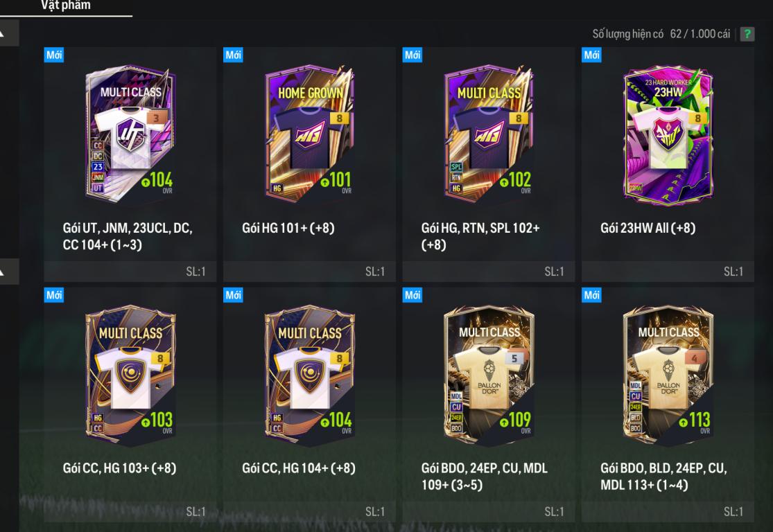
Task: Open the Ballon d'Or 113 OVR pack image
Action: pyautogui.click(x=668, y=374)
